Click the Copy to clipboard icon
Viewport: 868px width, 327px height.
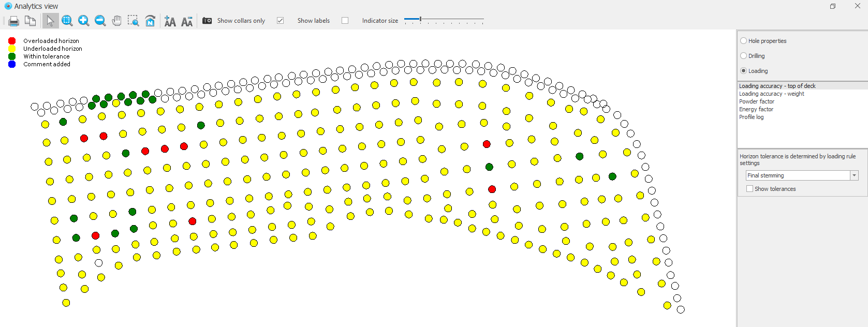[31, 21]
